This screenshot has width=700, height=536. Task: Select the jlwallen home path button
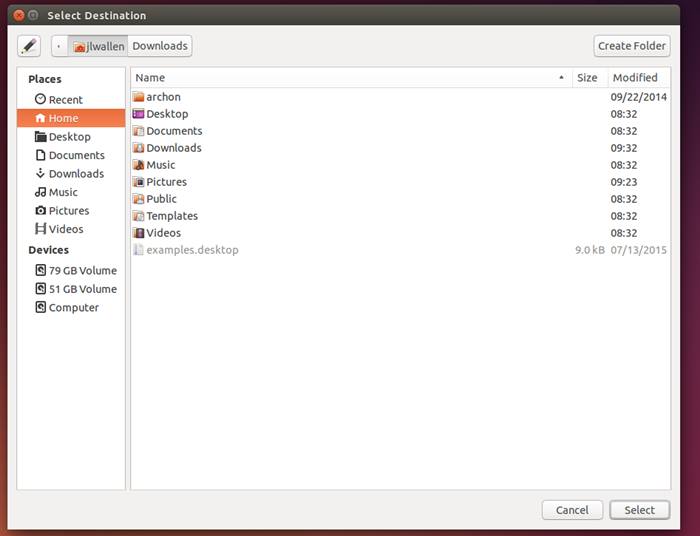98,46
